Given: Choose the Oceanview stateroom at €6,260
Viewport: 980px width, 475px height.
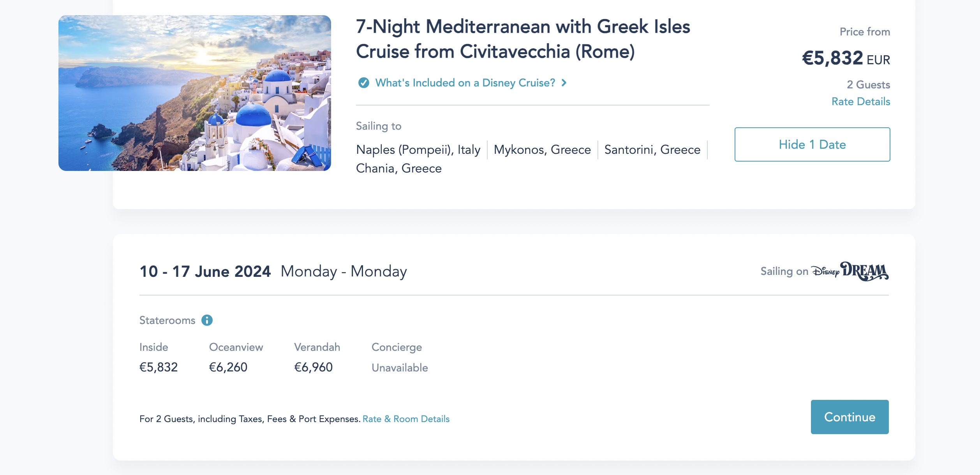Looking at the screenshot, I should (x=236, y=357).
